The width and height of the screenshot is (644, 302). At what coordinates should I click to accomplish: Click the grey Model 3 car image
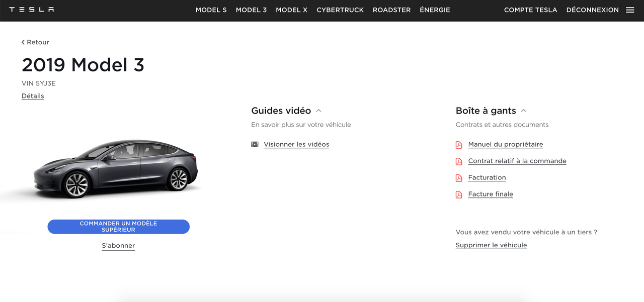117,168
